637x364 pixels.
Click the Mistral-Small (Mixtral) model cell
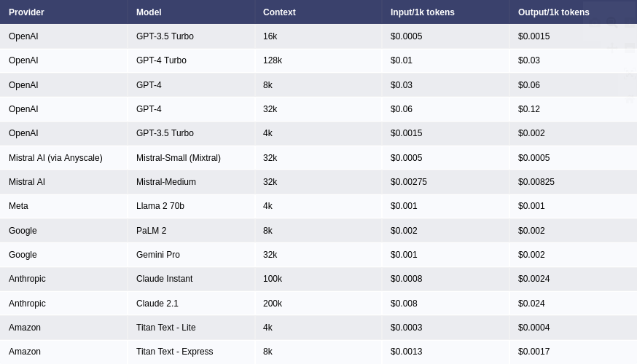pyautogui.click(x=179, y=158)
